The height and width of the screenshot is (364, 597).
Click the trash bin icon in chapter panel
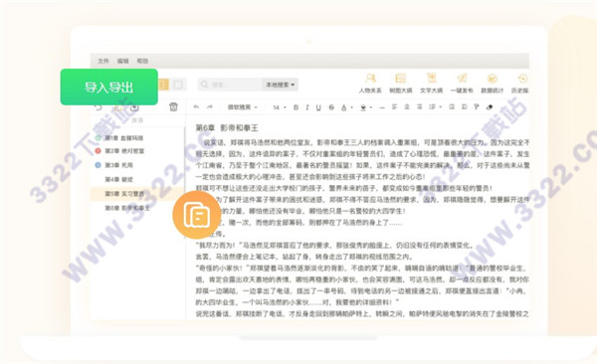coord(173,107)
